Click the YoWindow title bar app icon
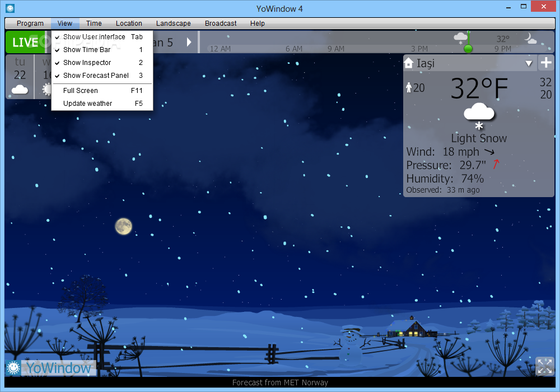Viewport: 560px width, 392px height. (x=10, y=8)
